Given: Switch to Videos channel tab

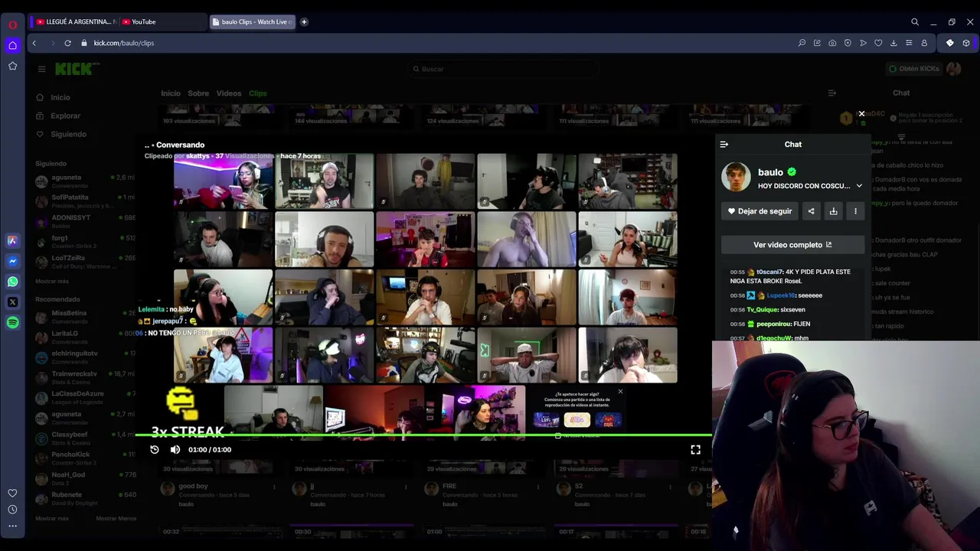Looking at the screenshot, I should (x=229, y=93).
